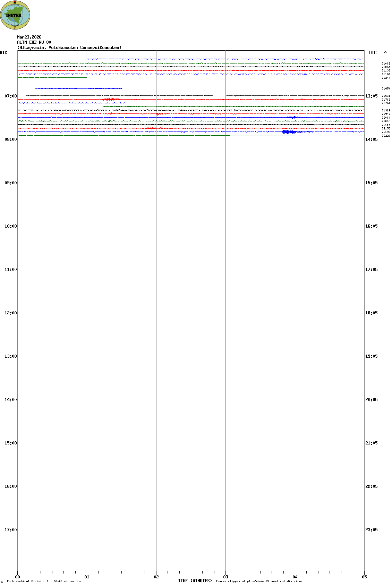Click the NIC time zone header
Image resolution: width=392 pixels, height=586 pixels.
[3, 53]
